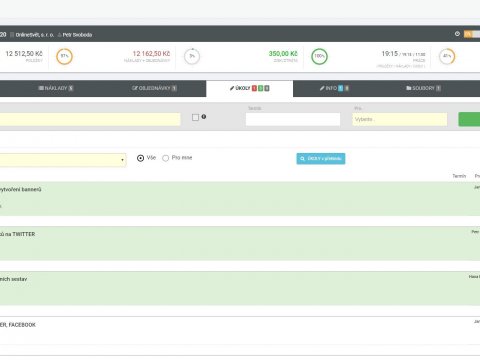
Task: Click the Termín date input field
Action: [x=293, y=119]
